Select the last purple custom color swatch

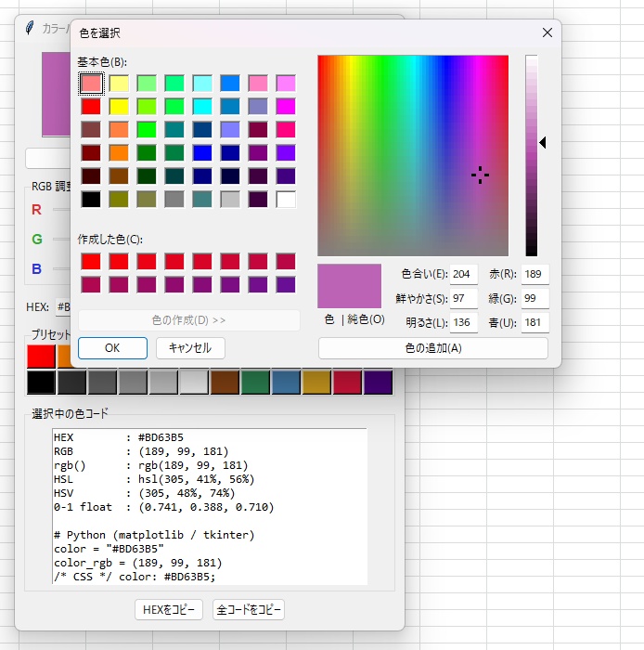point(286,285)
